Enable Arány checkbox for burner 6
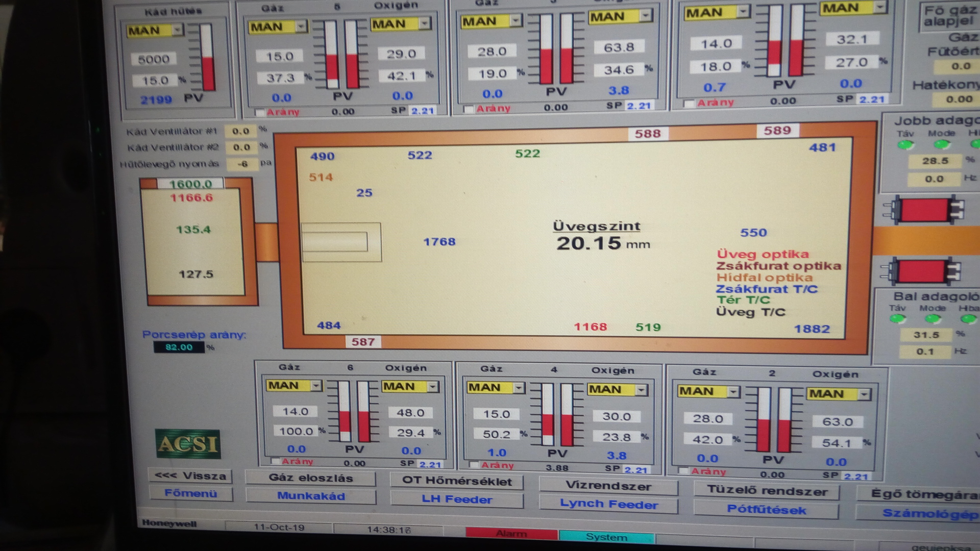The image size is (980, 551). coord(276,462)
